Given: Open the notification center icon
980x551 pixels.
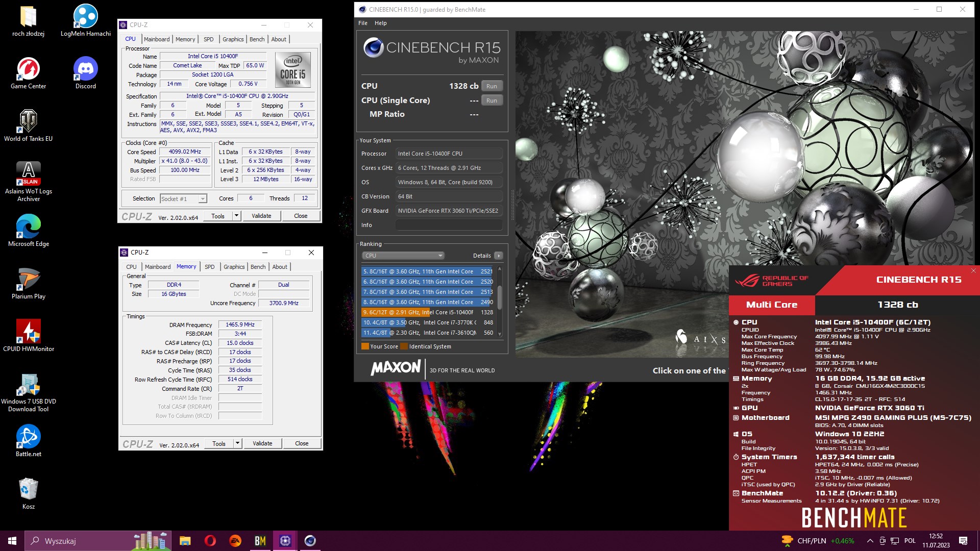Looking at the screenshot, I should pyautogui.click(x=963, y=541).
